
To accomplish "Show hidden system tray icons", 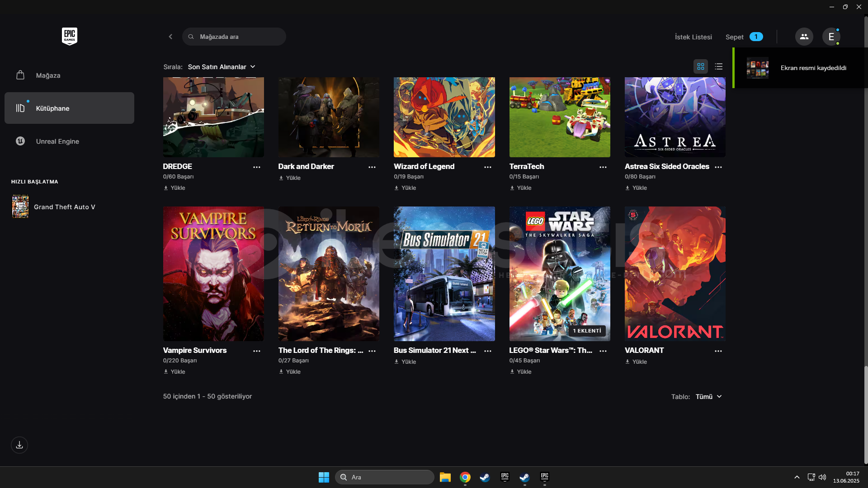I will tap(797, 477).
